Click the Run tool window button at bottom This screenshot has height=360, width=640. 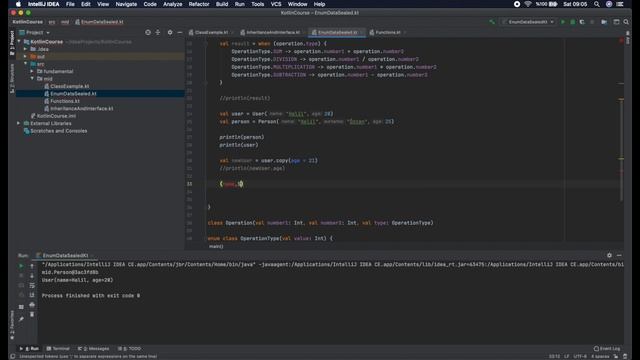[x=29, y=349]
